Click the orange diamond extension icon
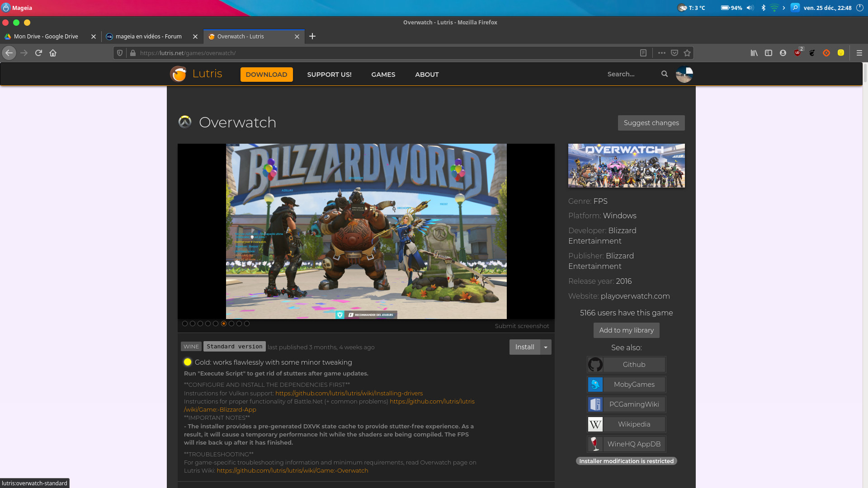Screen dimensions: 868x488 (x=826, y=53)
